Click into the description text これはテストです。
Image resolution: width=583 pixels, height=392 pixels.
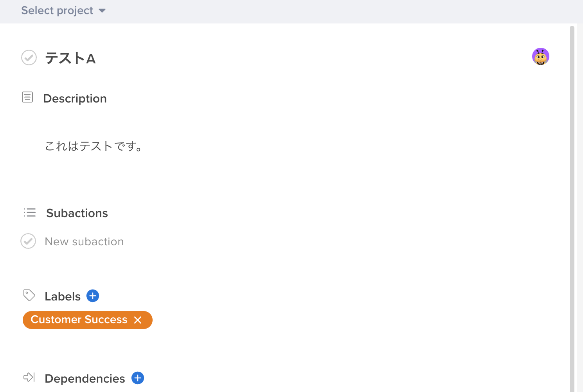[94, 146]
